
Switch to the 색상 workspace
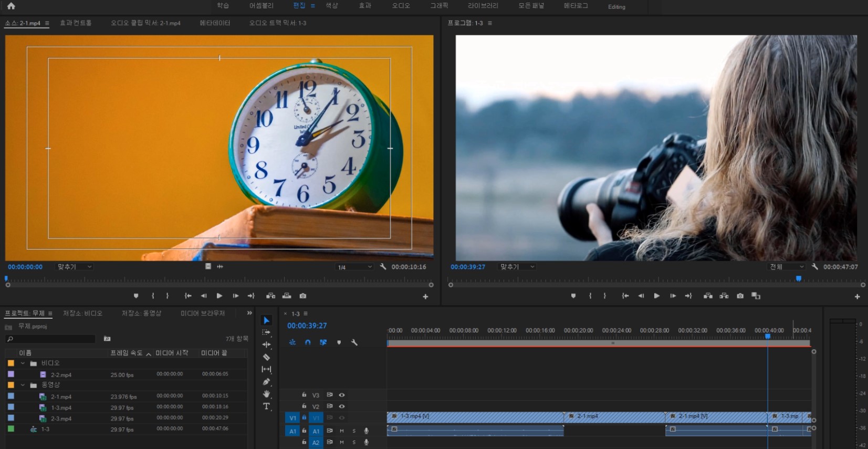(x=332, y=6)
